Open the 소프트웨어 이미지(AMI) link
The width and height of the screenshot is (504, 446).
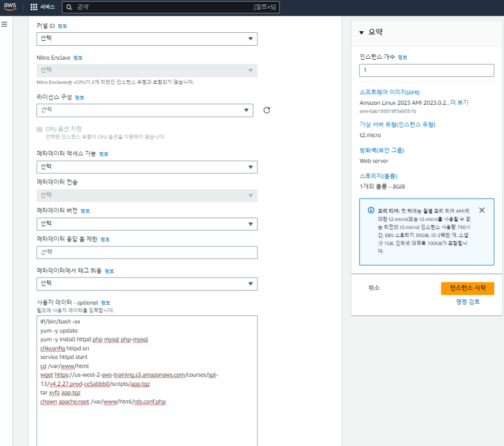click(389, 93)
